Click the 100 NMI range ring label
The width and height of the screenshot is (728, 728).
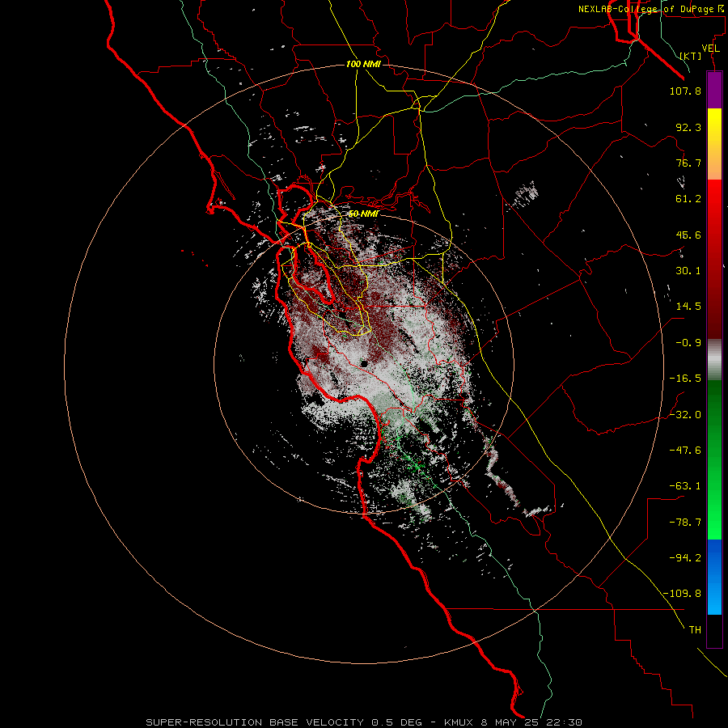tap(363, 64)
